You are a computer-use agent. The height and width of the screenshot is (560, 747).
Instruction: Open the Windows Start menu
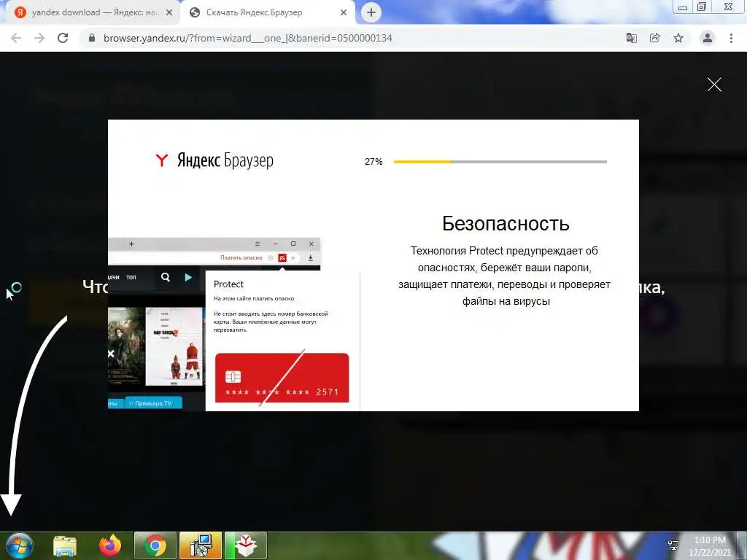point(19,545)
